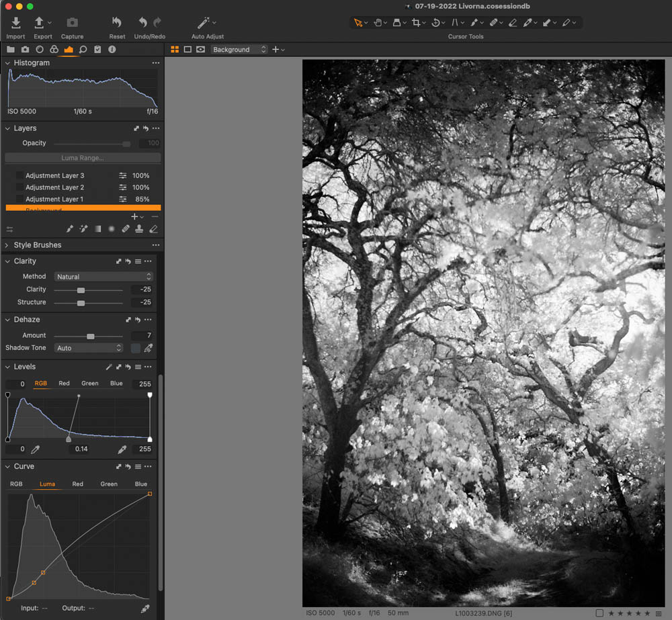Toggle the single viewer view button
Screen dimensions: 672x620
pos(187,49)
